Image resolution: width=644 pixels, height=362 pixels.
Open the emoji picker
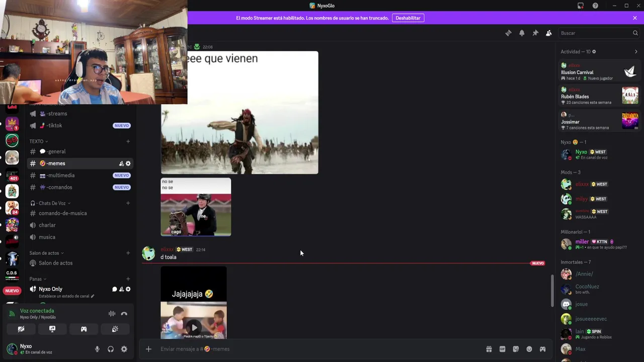pos(529,349)
